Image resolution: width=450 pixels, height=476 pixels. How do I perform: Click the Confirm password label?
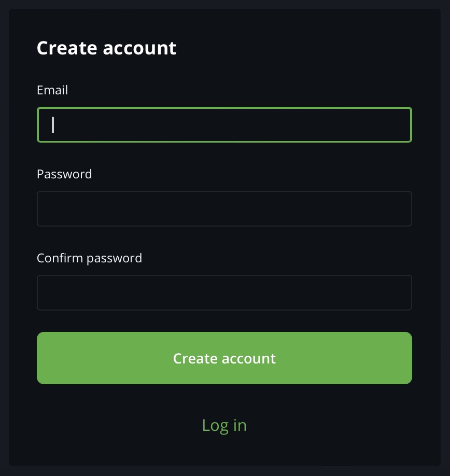pyautogui.click(x=89, y=258)
